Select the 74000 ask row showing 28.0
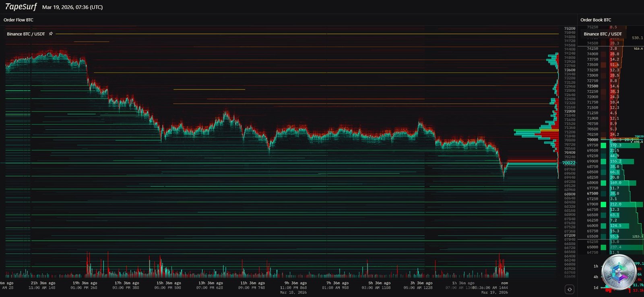Image resolution: width=644 pixels, height=297 pixels. pyautogui.click(x=610, y=54)
